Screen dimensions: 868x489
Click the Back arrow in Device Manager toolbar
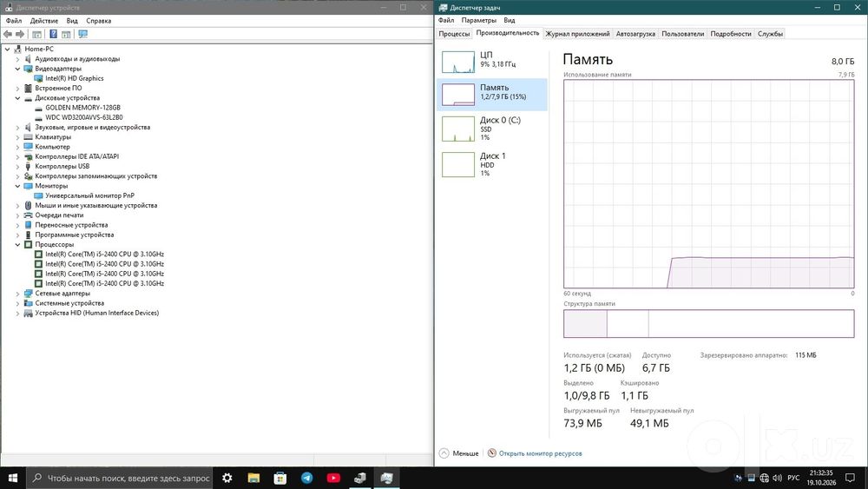click(8, 35)
